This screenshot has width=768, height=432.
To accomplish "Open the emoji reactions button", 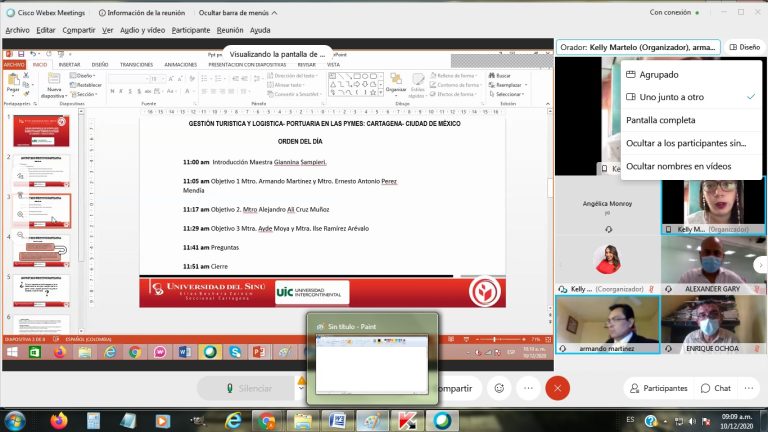I will tap(499, 388).
